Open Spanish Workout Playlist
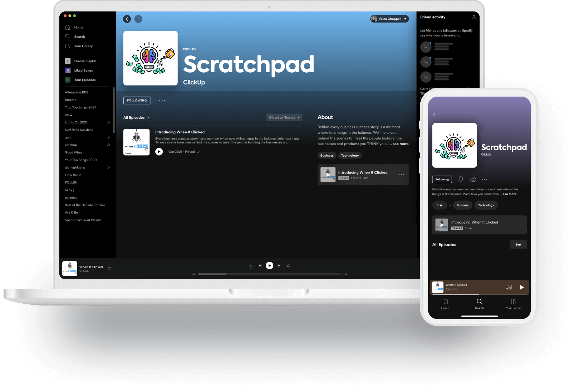The width and height of the screenshot is (579, 392). (83, 220)
